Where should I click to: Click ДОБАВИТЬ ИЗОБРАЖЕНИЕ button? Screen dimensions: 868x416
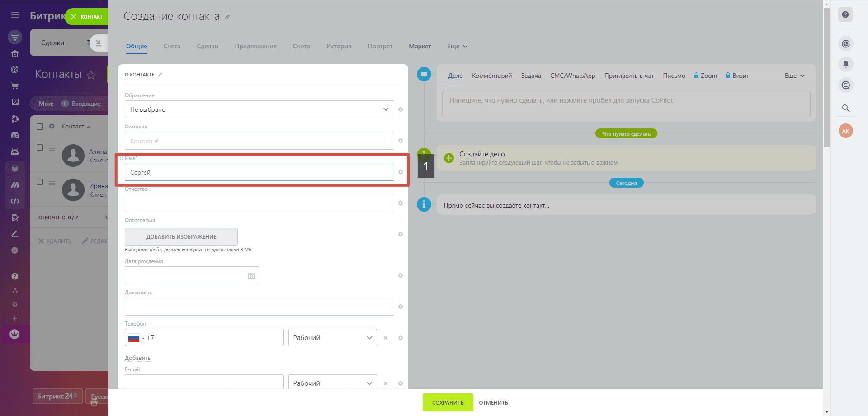(181, 237)
